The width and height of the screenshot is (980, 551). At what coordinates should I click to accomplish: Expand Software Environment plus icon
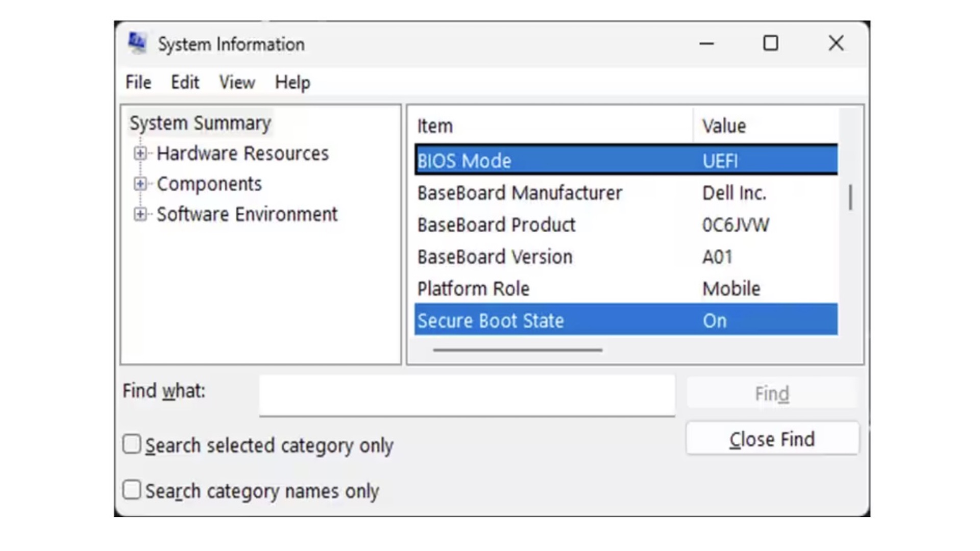(x=140, y=214)
